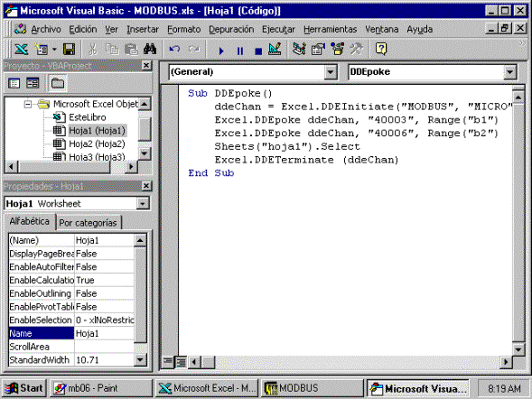The height and width of the screenshot is (399, 532).
Task: Open the Herramientas menu
Action: point(330,30)
